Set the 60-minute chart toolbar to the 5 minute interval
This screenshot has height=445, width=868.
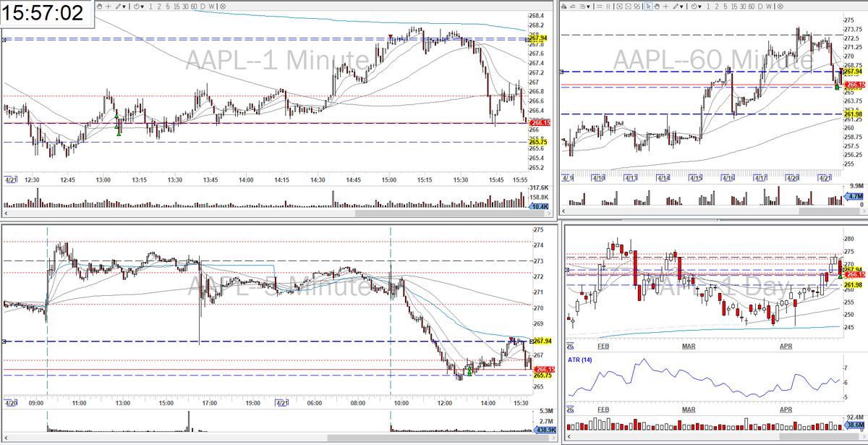[726, 7]
